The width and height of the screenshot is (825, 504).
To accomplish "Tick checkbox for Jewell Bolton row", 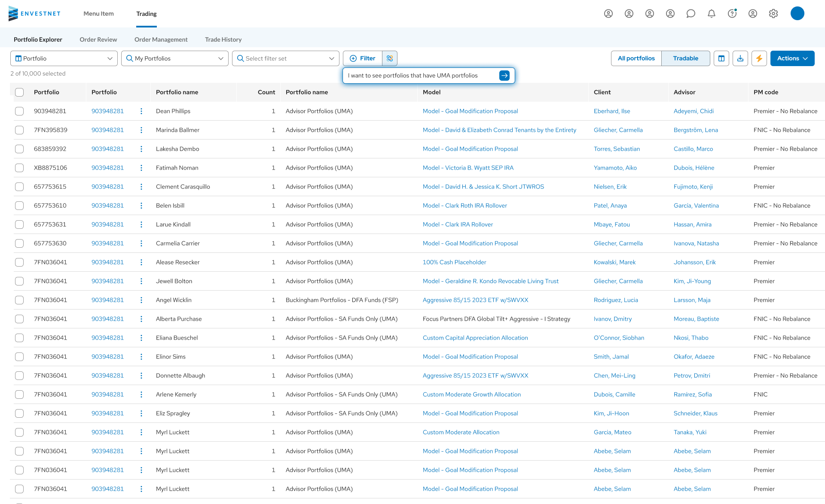I will (x=19, y=281).
